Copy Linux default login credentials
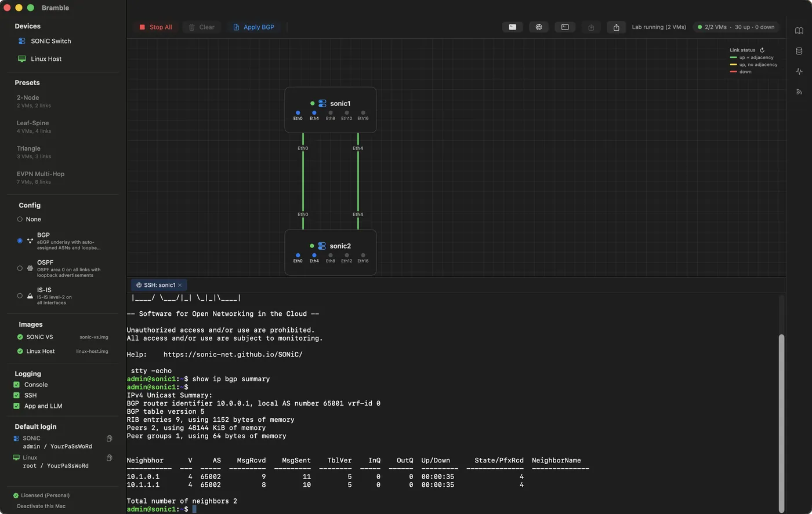This screenshot has width=812, height=514. (109, 458)
